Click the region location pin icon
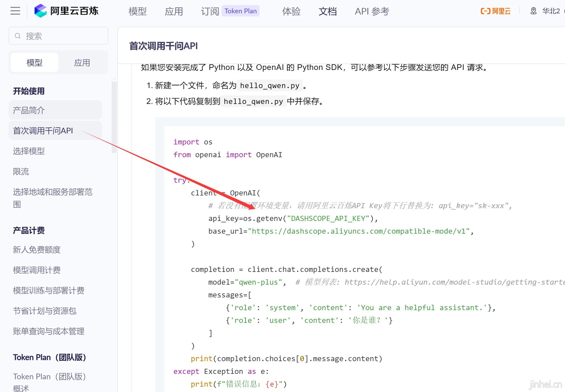Screen dimensions: 565x392 coord(534,11)
